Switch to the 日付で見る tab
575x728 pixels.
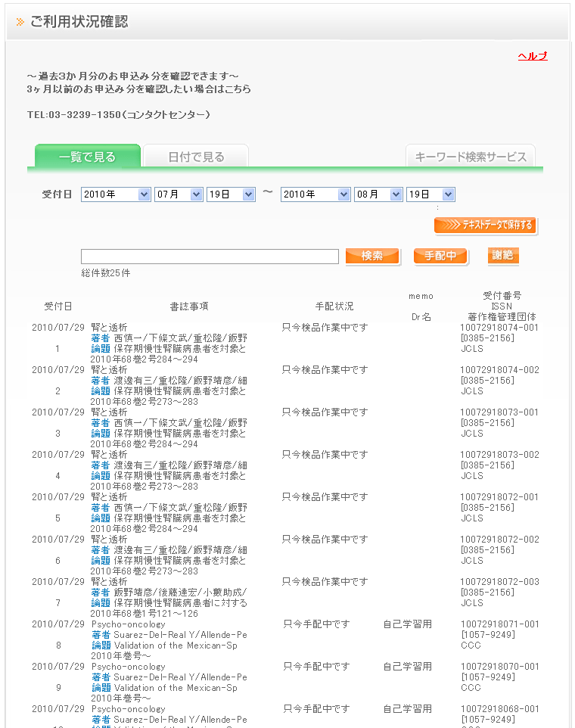point(196,157)
